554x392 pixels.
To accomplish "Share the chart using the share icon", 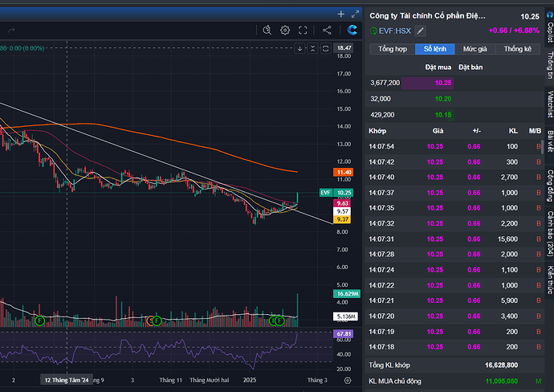I will [327, 31].
